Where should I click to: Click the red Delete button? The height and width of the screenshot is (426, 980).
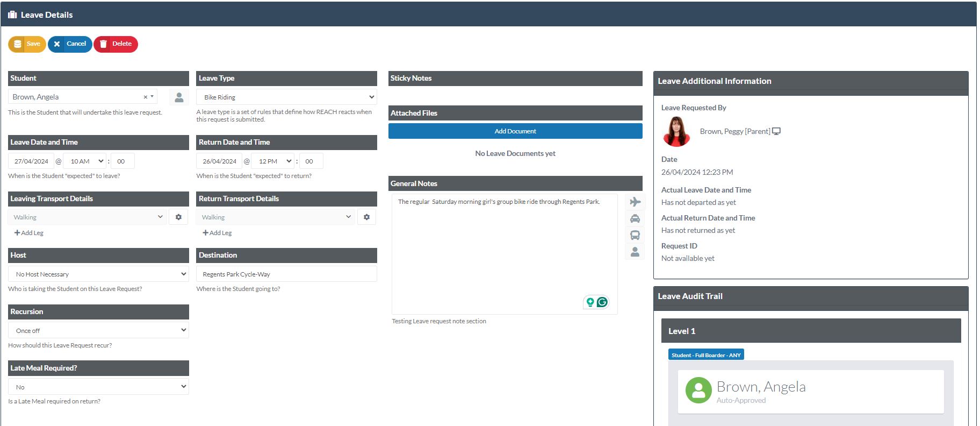(x=116, y=44)
